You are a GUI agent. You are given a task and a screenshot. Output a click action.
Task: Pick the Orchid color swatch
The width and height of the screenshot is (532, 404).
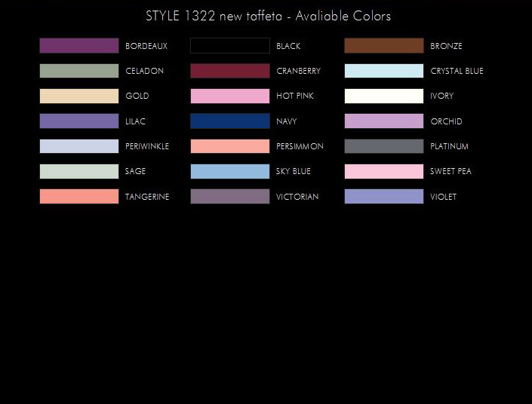coord(384,121)
